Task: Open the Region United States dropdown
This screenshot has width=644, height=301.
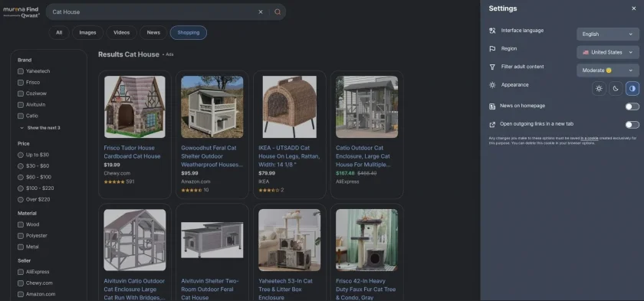Action: (x=608, y=52)
